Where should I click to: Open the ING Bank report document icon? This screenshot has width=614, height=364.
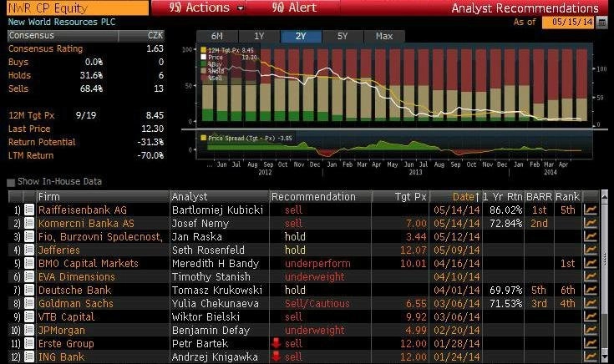tap(29, 356)
